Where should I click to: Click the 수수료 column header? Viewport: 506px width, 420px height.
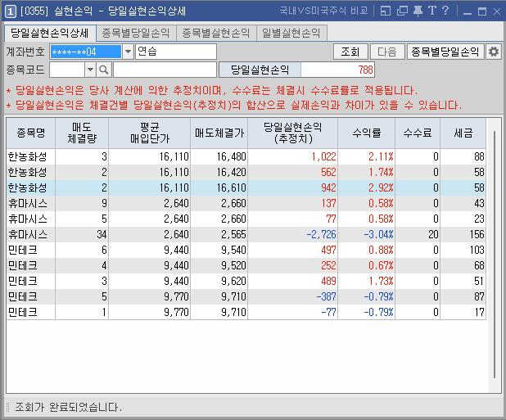(418, 133)
